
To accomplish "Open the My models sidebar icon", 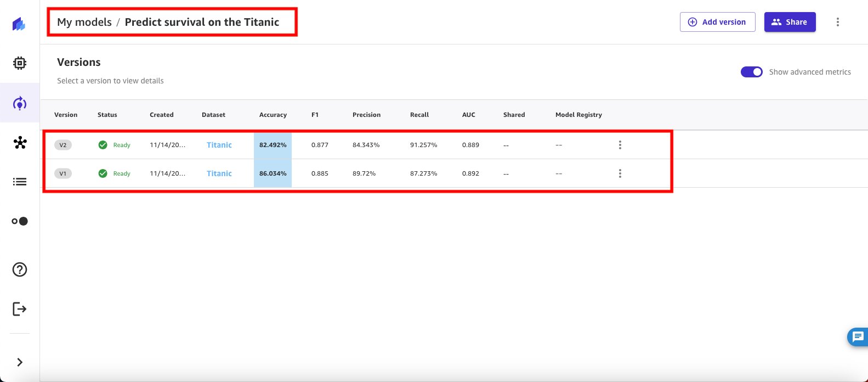I will (20, 103).
